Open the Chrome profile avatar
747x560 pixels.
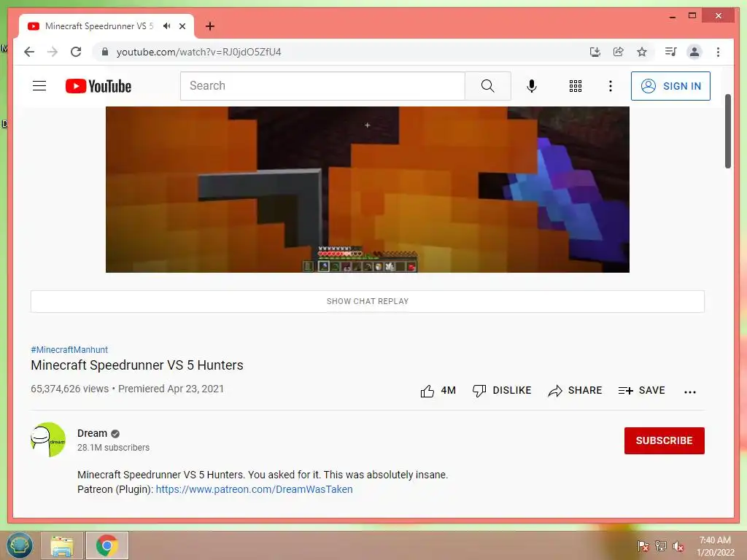[694, 52]
